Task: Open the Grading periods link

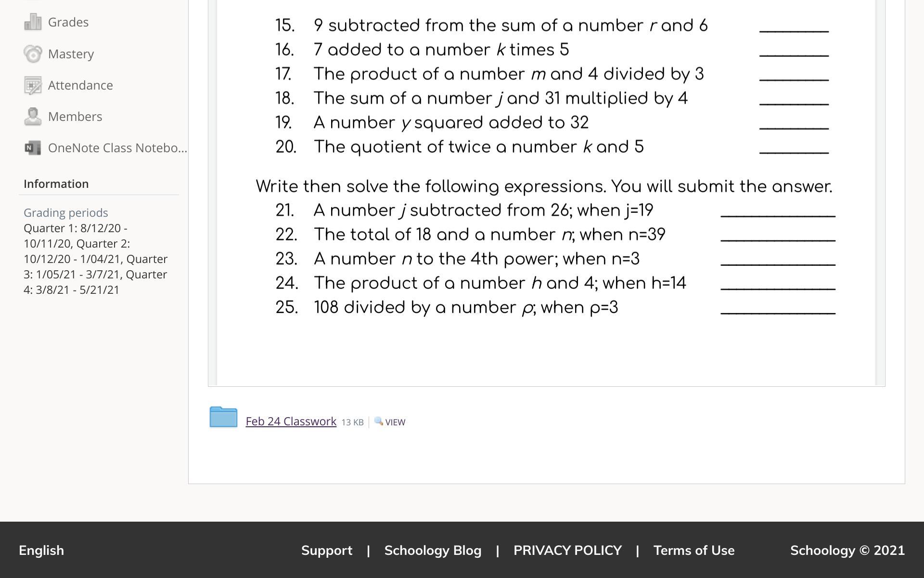Action: pyautogui.click(x=65, y=212)
